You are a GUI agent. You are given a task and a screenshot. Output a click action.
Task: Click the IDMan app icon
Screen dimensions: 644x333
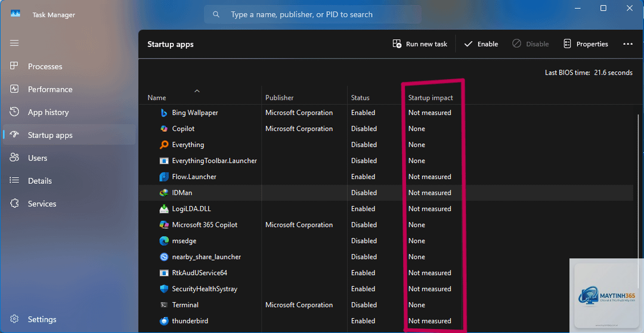pyautogui.click(x=164, y=193)
